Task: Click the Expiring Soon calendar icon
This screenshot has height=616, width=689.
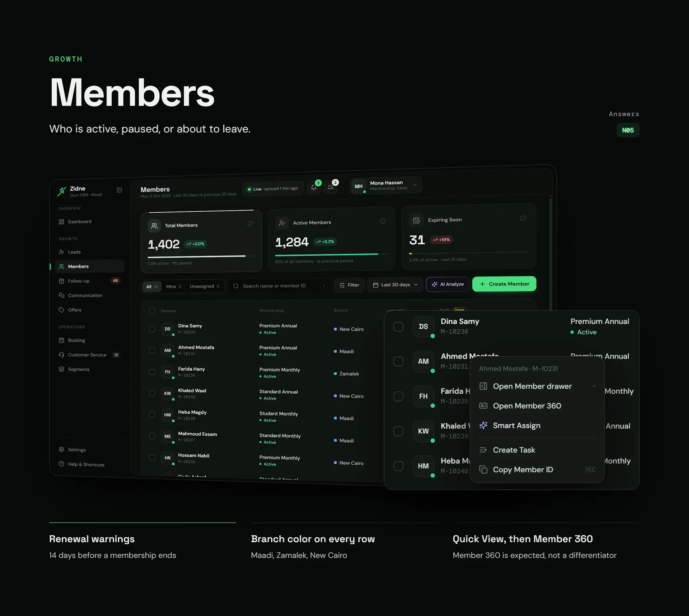Action: (x=416, y=220)
